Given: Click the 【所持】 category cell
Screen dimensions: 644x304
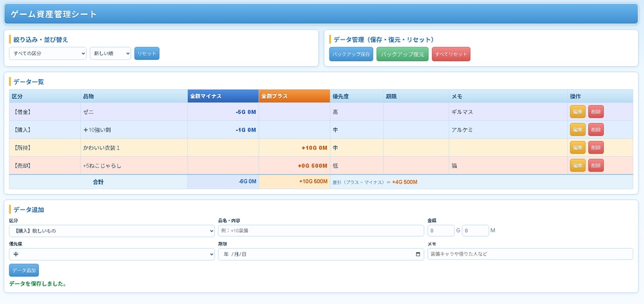Looking at the screenshot, I should tap(45, 147).
